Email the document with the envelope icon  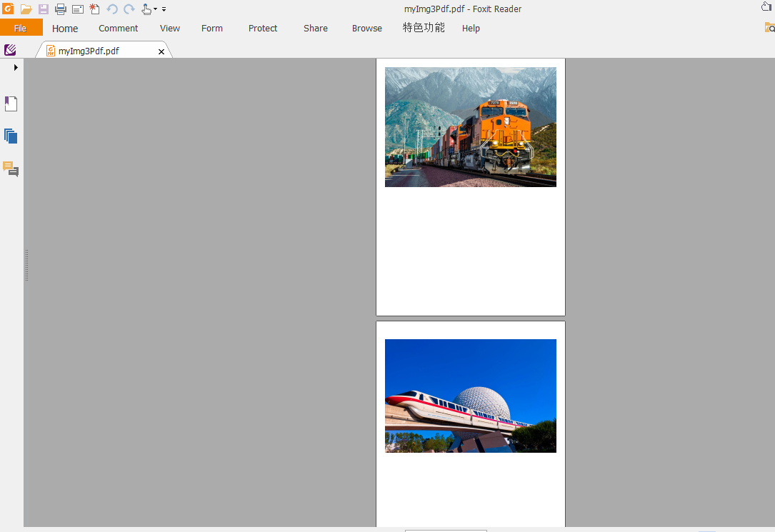[x=78, y=9]
